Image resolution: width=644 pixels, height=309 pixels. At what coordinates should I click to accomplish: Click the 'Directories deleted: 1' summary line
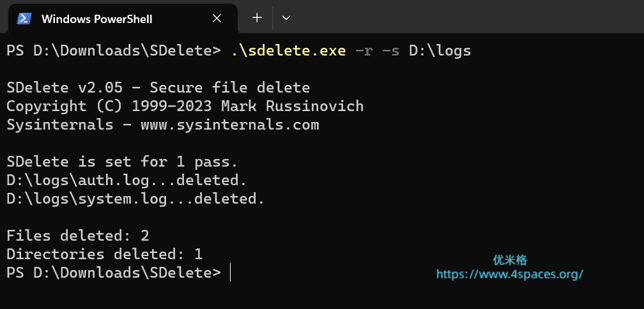point(105,254)
